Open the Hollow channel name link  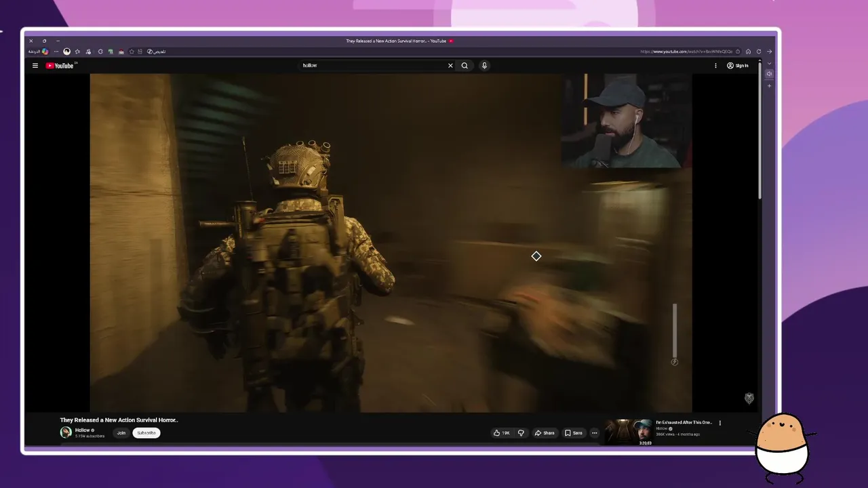(83, 430)
